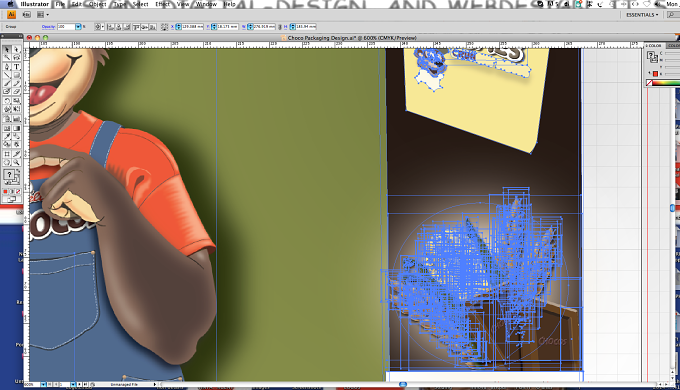Select the Live Paint Selection tool

coord(16,144)
